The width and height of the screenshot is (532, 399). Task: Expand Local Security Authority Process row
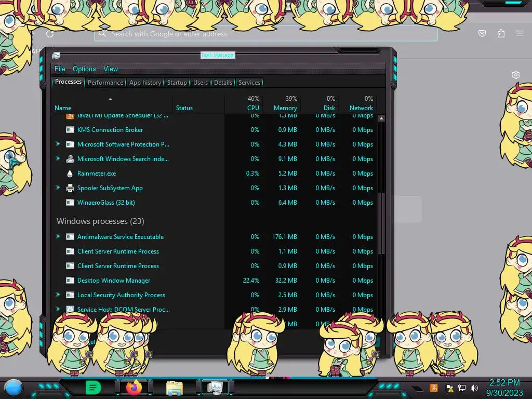coord(58,295)
